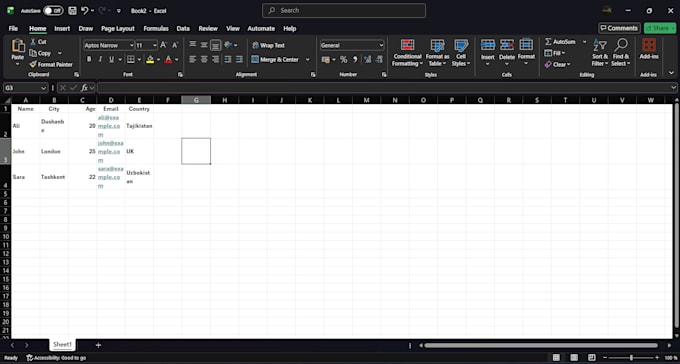Increase decimal places
The image size is (680, 364).
[x=367, y=59]
